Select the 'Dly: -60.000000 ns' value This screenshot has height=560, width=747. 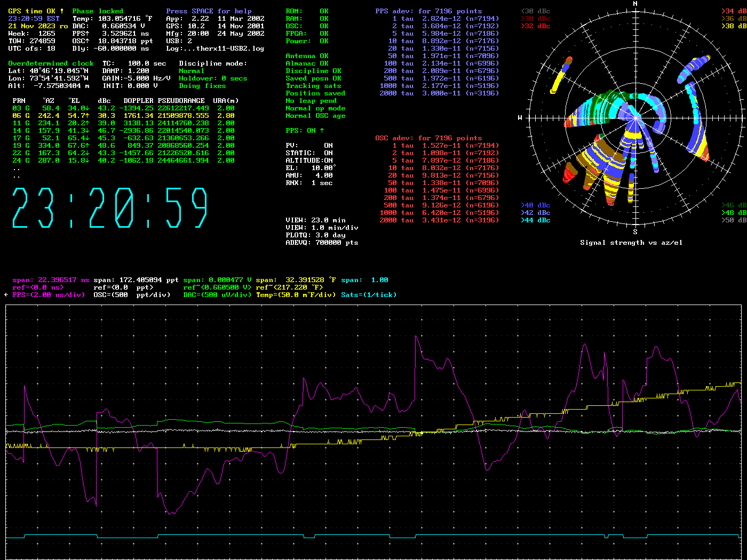coord(110,49)
